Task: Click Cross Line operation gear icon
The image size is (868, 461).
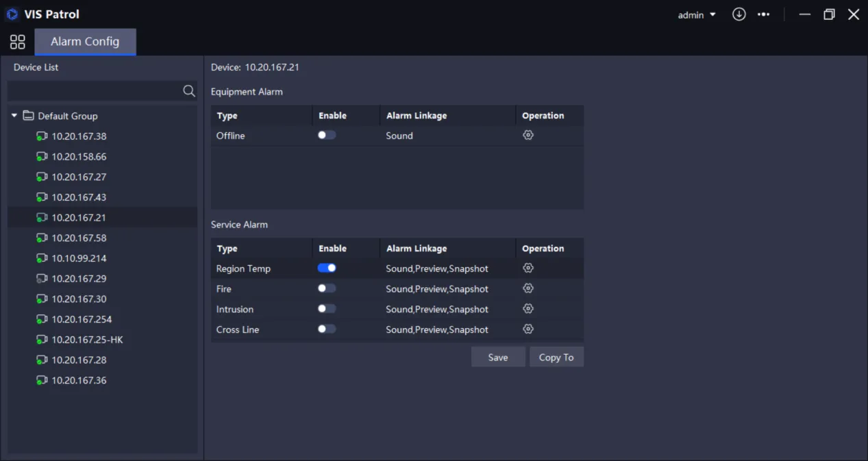Action: (528, 329)
